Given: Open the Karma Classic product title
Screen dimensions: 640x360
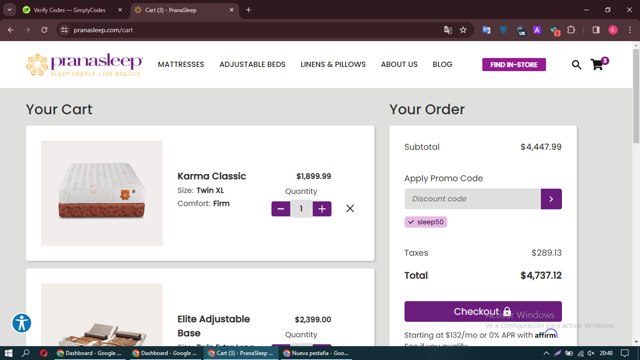Looking at the screenshot, I should point(211,176).
